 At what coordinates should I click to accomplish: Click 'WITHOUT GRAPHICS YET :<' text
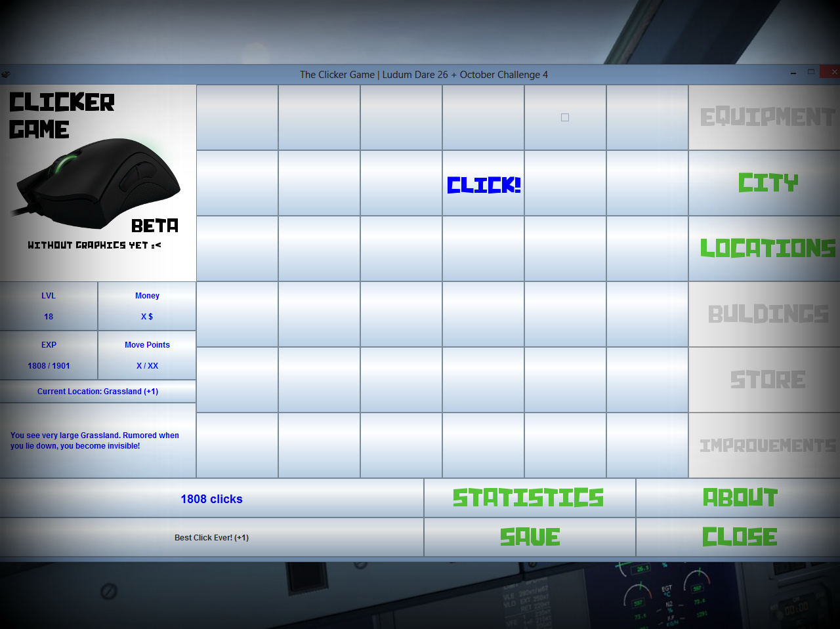94,245
